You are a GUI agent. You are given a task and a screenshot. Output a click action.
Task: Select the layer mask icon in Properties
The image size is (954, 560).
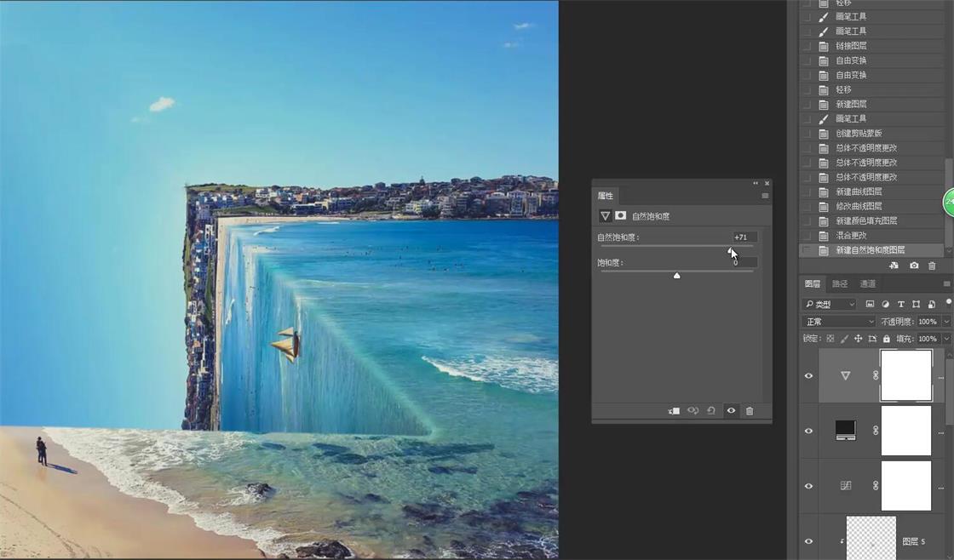(x=621, y=216)
